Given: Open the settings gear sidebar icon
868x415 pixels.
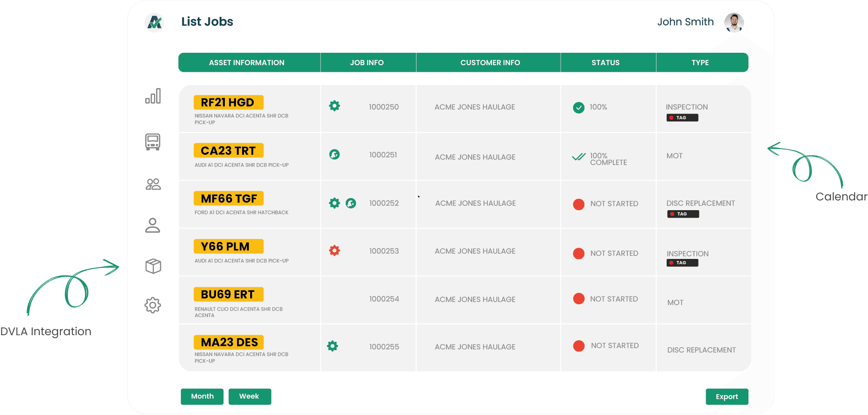Looking at the screenshot, I should [x=153, y=305].
